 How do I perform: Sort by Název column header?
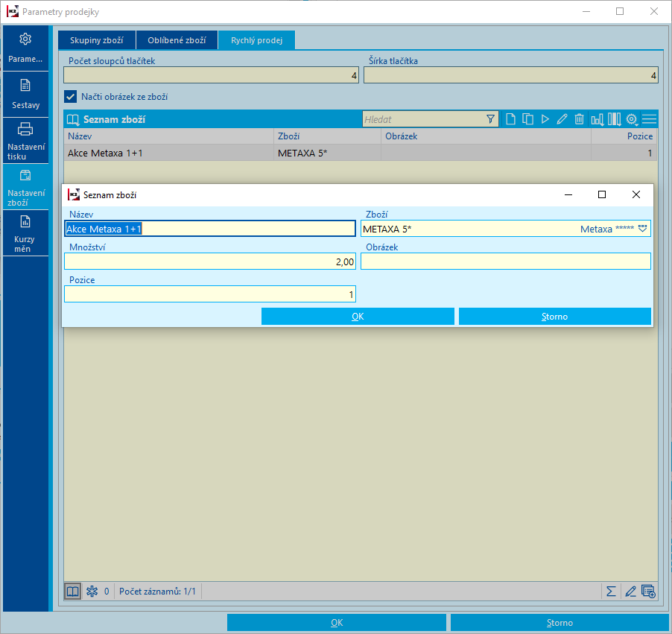point(169,136)
